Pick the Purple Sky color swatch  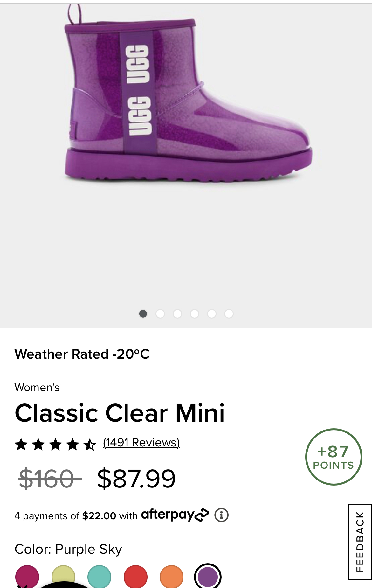[x=208, y=577]
